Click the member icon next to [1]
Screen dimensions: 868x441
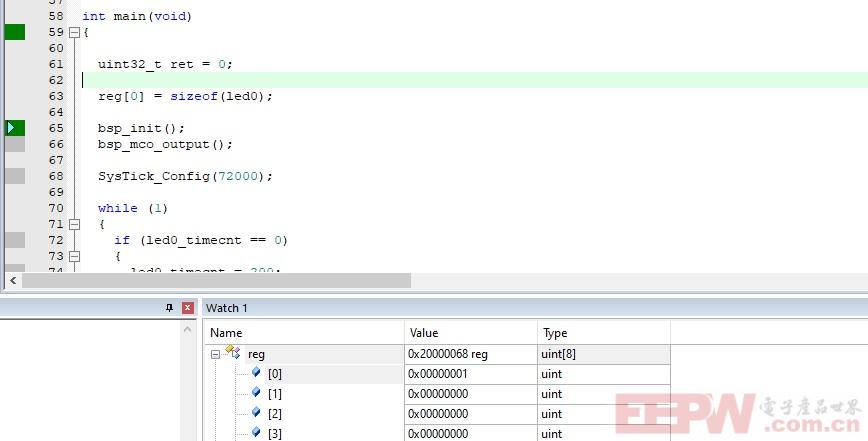256,393
